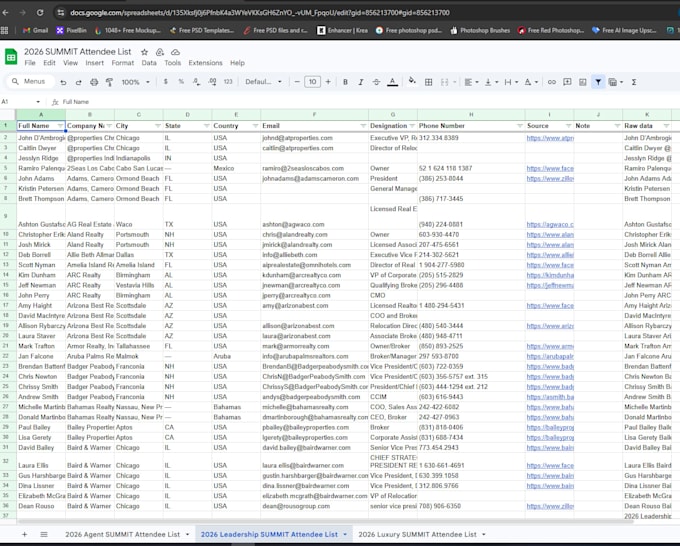The image size is (680, 546).
Task: Click the Bold formatting icon
Action: 345,82
